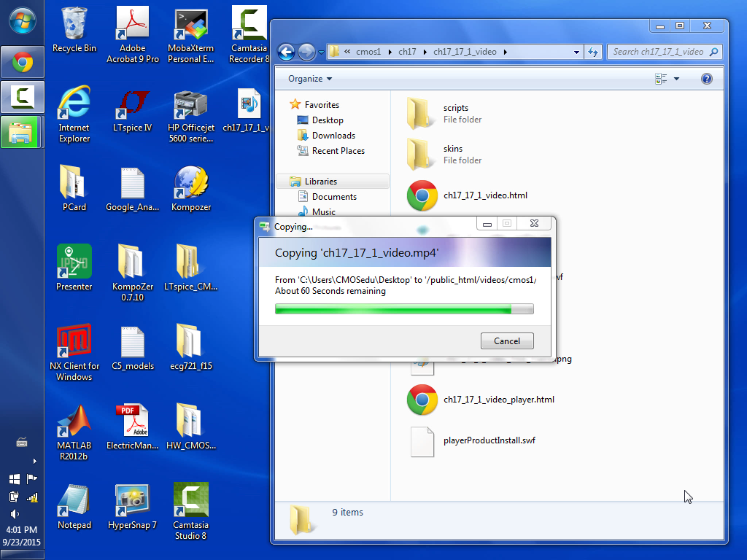Image resolution: width=747 pixels, height=560 pixels.
Task: Open the ecg721_f15 folder
Action: coord(190,348)
